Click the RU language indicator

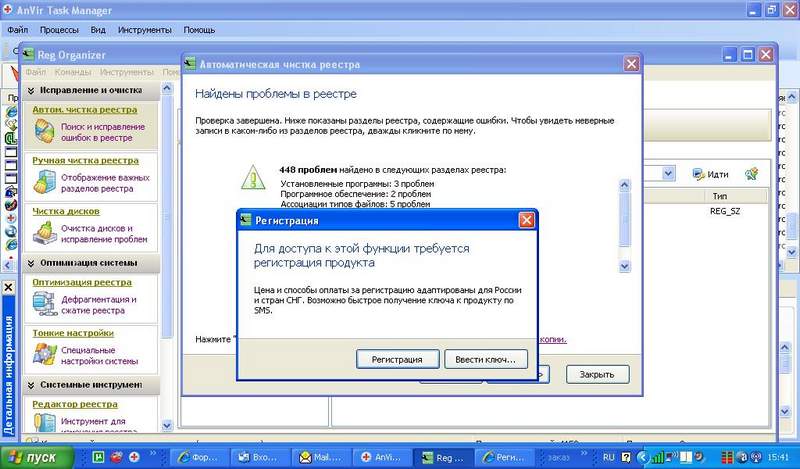pyautogui.click(x=609, y=457)
